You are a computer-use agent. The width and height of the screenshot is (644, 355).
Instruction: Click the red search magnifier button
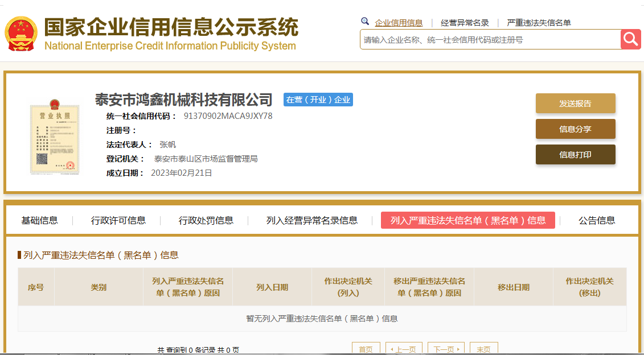tap(630, 39)
